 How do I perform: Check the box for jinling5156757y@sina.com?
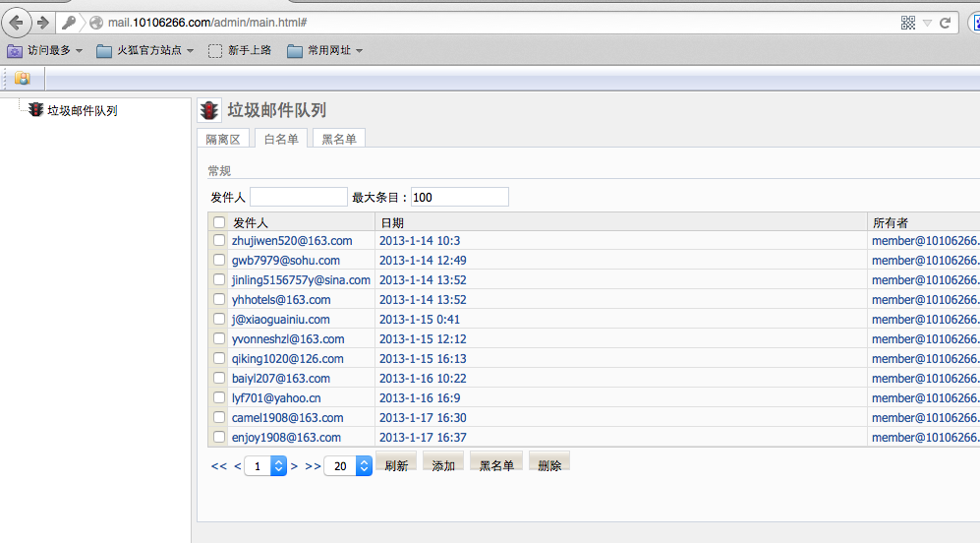coord(219,279)
